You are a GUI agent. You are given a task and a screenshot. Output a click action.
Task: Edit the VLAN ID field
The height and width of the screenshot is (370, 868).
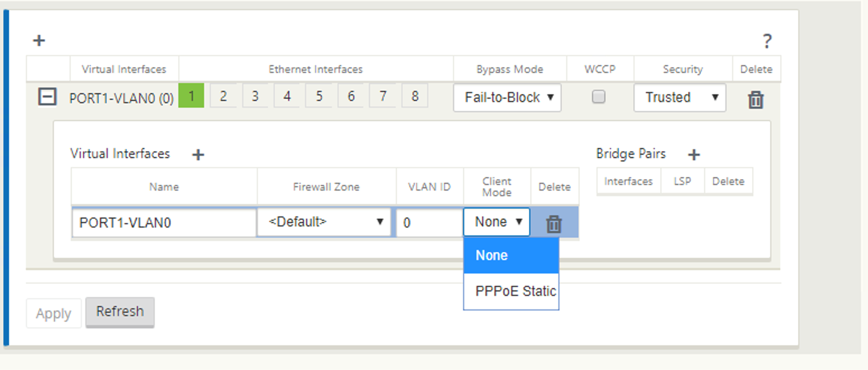coord(430,223)
